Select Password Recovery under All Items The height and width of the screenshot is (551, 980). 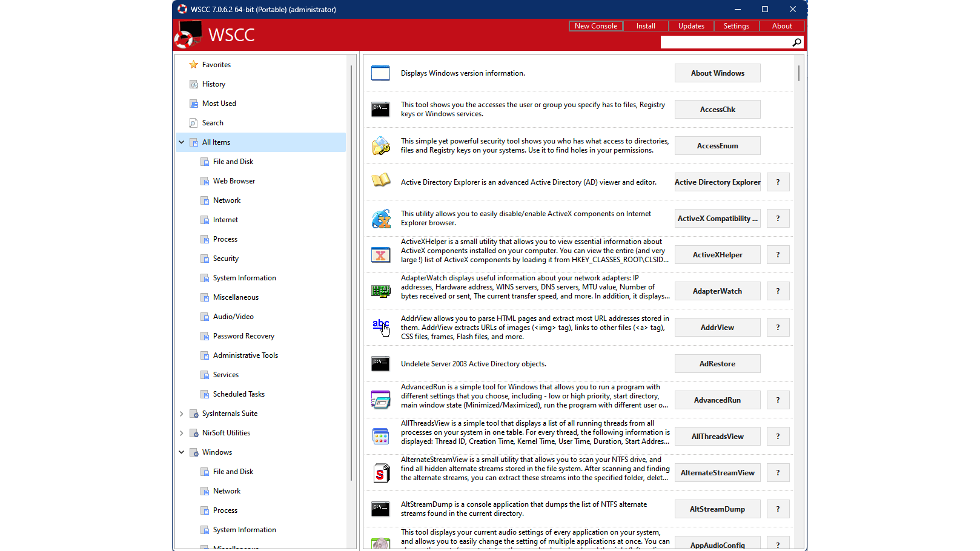point(243,336)
